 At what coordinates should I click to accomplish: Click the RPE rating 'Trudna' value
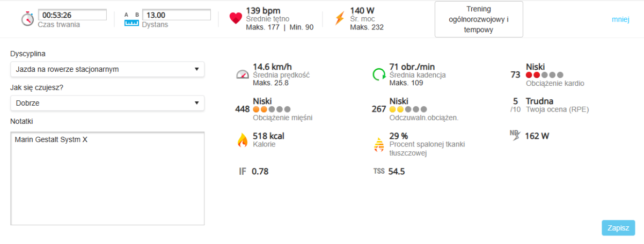(539, 101)
